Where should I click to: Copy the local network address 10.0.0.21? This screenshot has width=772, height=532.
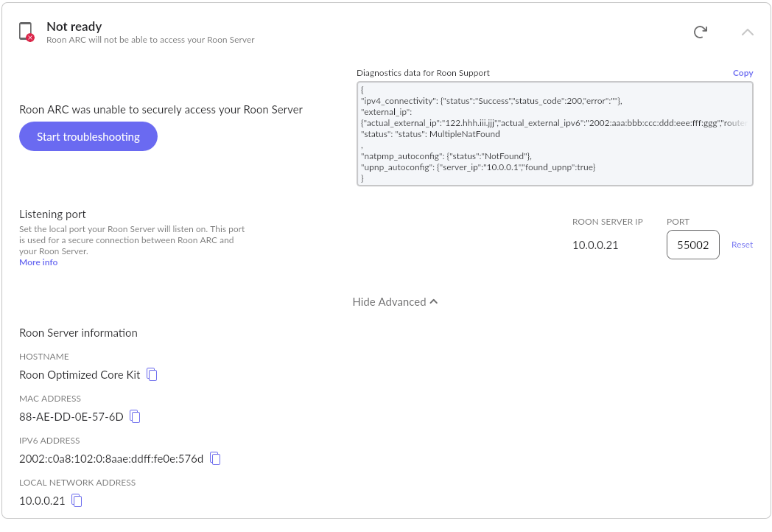click(77, 500)
